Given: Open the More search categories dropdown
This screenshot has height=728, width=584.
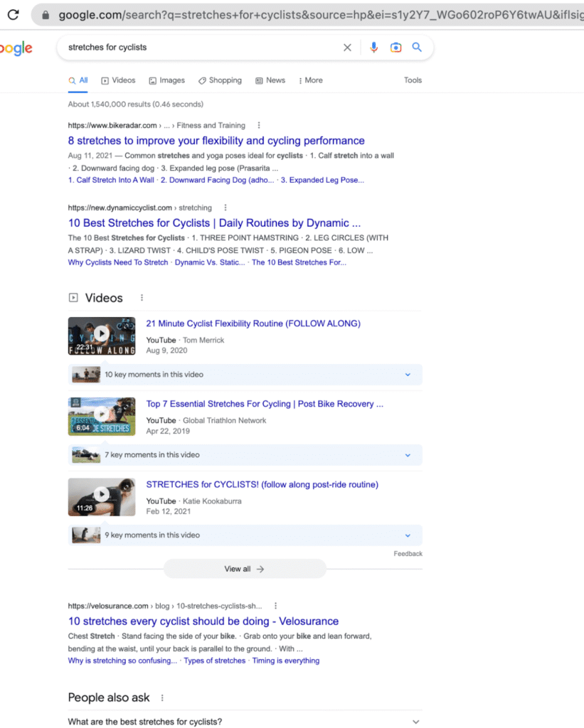Looking at the screenshot, I should coord(310,80).
